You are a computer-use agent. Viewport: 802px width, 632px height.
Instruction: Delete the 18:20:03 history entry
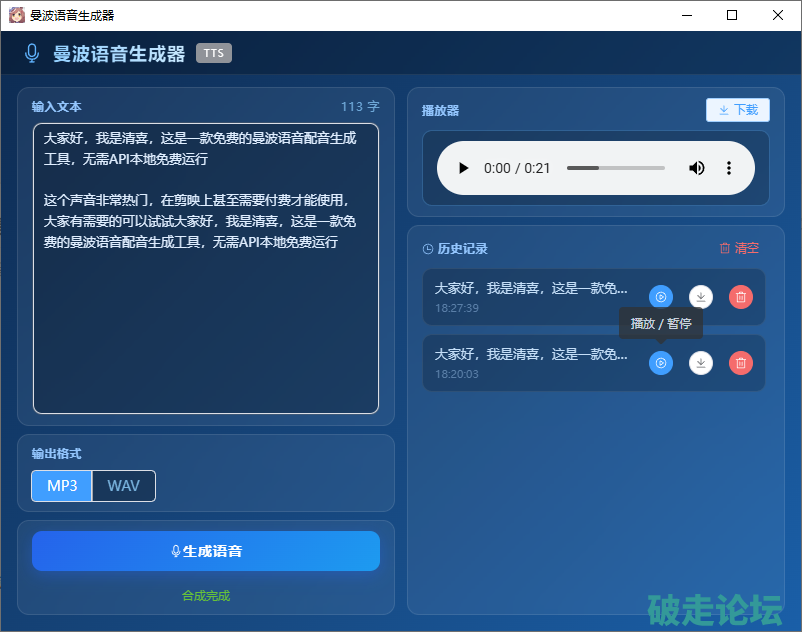click(740, 363)
